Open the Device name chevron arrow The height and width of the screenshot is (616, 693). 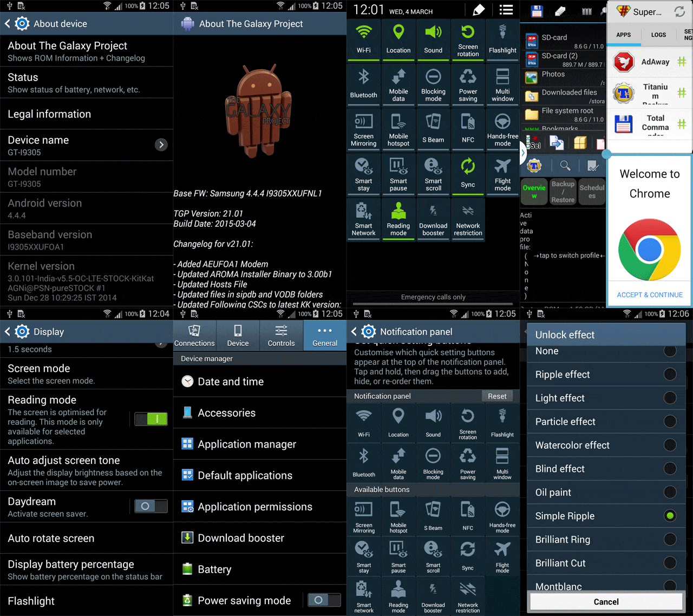[161, 145]
